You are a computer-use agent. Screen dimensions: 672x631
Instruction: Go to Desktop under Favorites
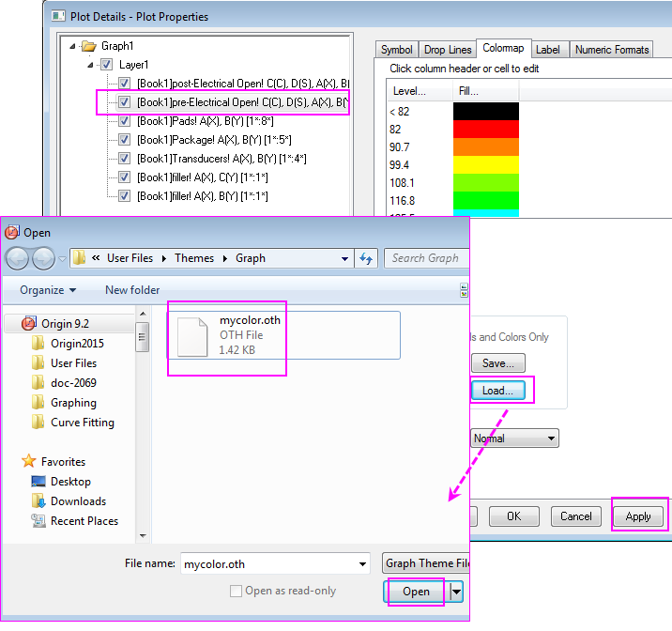pos(70,481)
